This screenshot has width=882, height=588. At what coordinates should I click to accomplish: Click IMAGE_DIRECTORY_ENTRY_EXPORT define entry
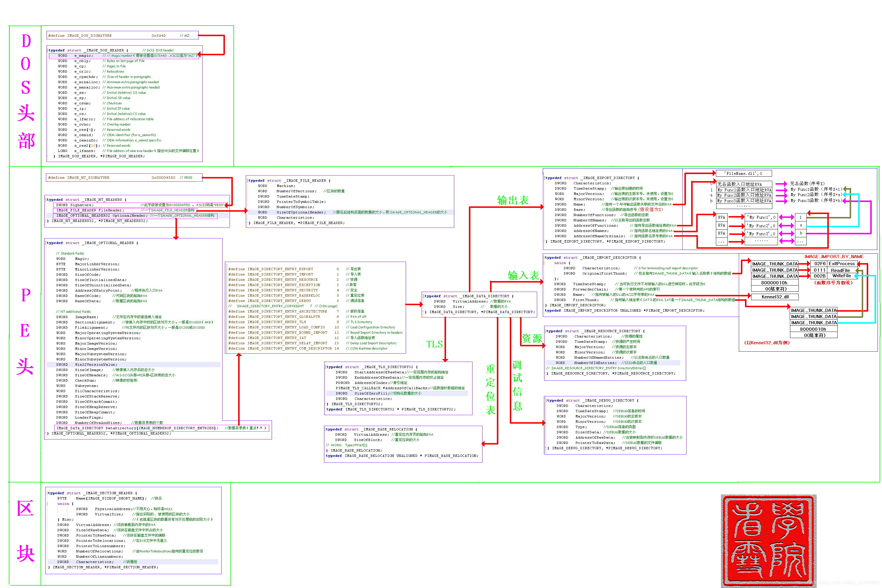pos(280,269)
